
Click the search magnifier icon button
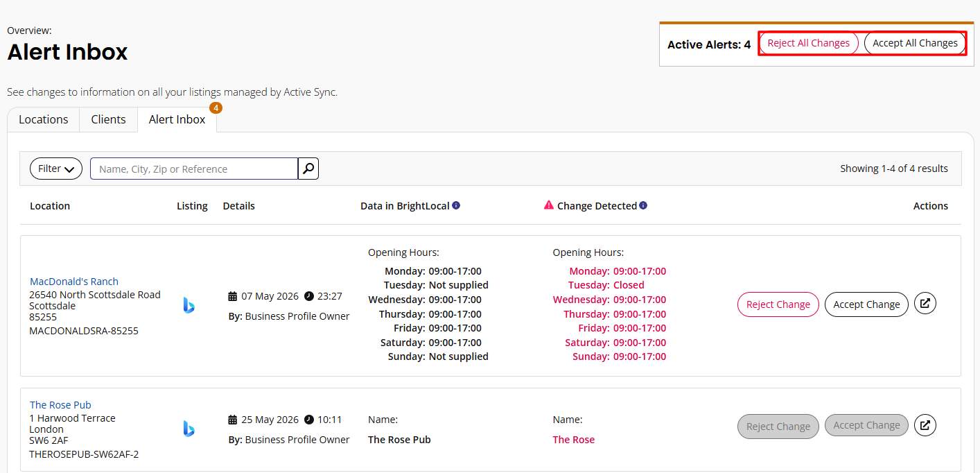[308, 169]
